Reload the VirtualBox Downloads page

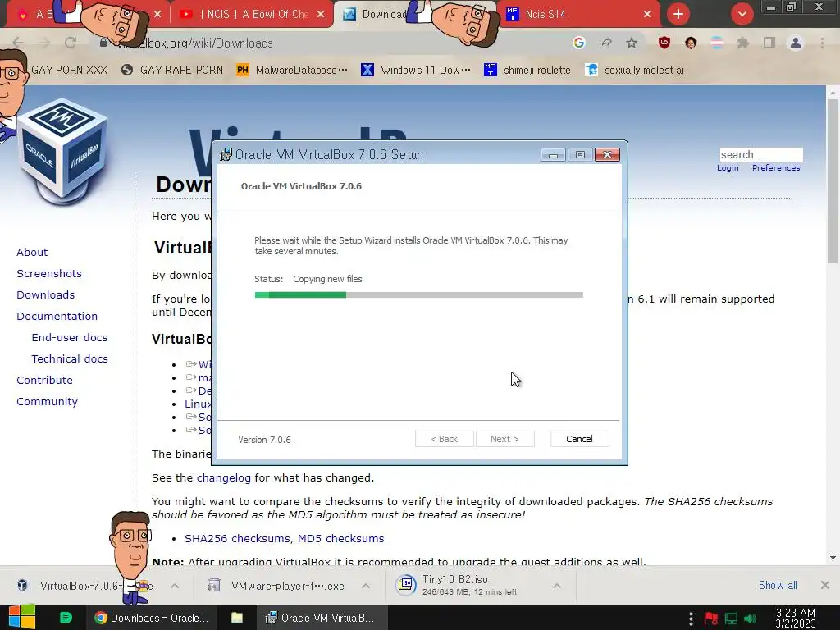click(71, 43)
